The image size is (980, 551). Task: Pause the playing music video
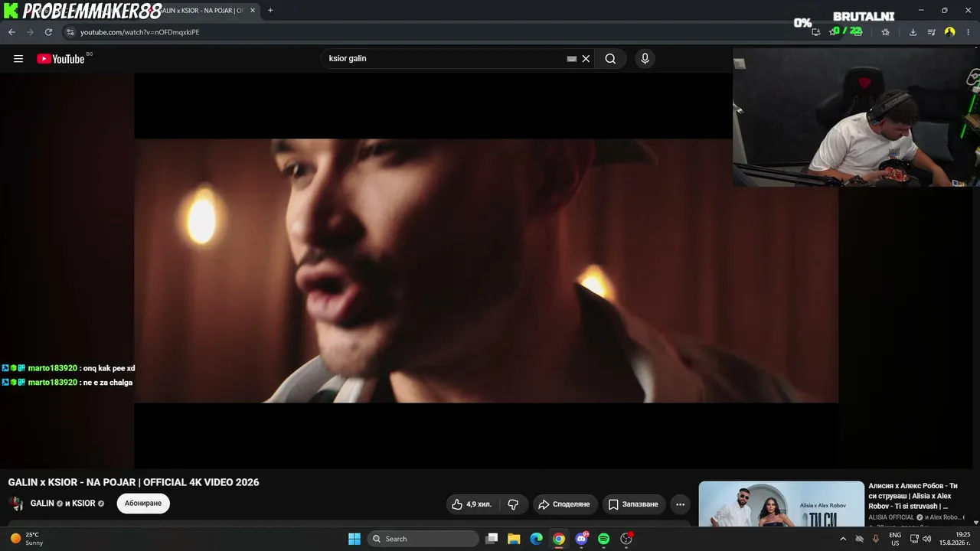[486, 271]
